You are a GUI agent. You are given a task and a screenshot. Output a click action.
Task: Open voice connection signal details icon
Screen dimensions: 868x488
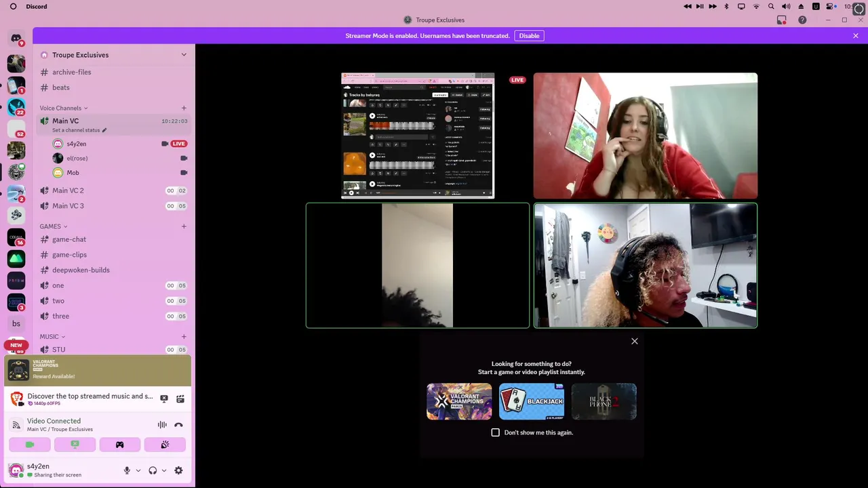16,425
